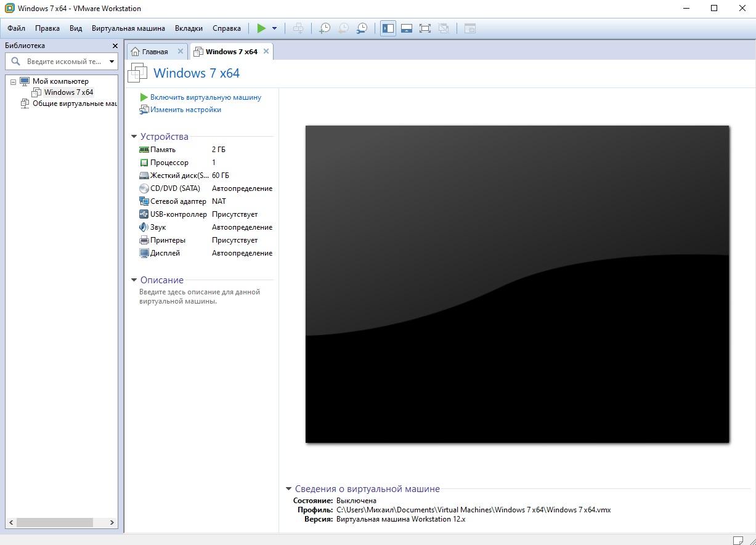The image size is (756, 545).
Task: Click the revert to snapshot toolbar icon
Action: (343, 28)
